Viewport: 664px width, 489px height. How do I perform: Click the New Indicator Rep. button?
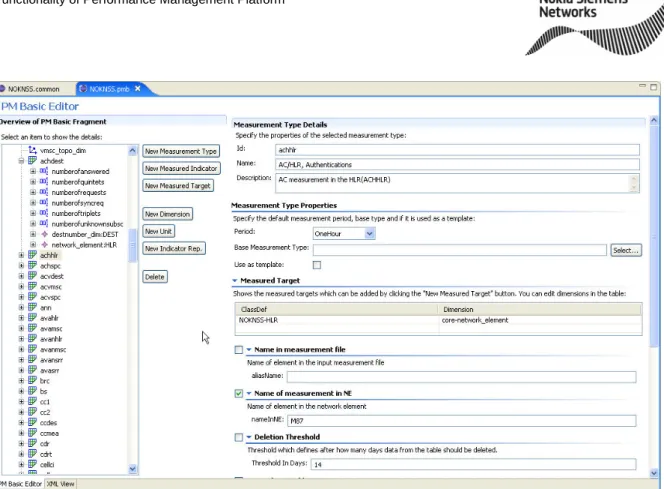(174, 248)
